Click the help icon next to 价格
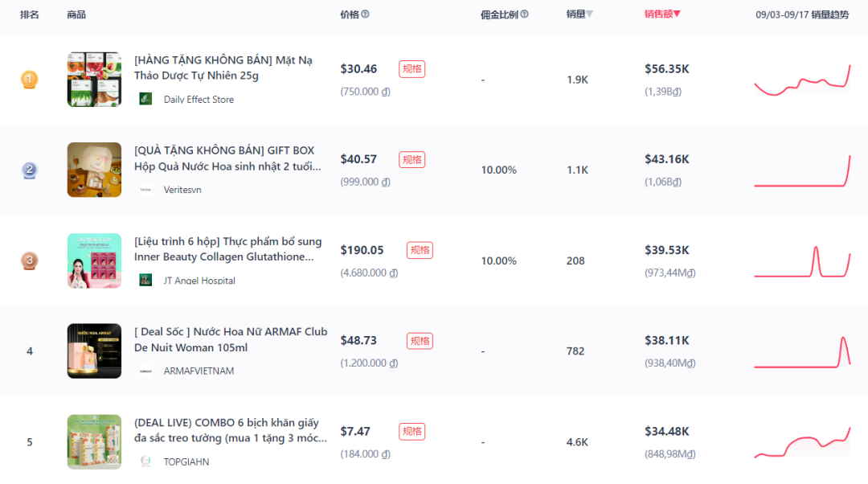This screenshot has width=868, height=484. [366, 14]
